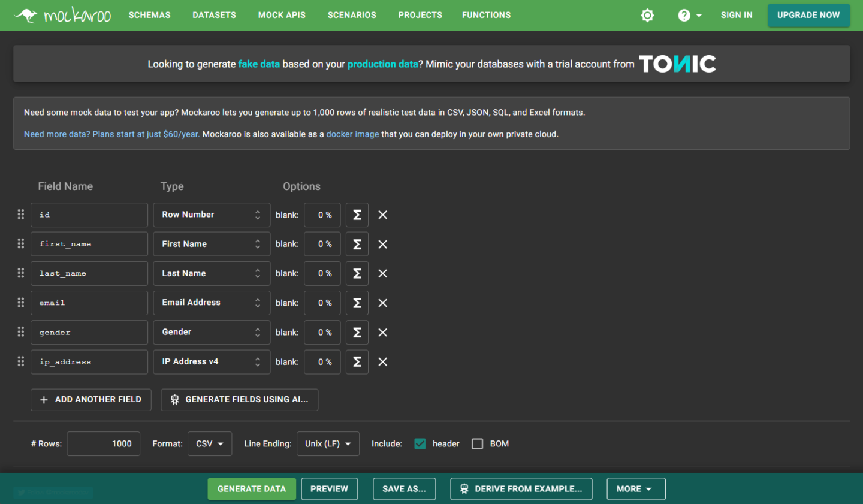
Task: Open the help question mark menu
Action: tap(690, 15)
